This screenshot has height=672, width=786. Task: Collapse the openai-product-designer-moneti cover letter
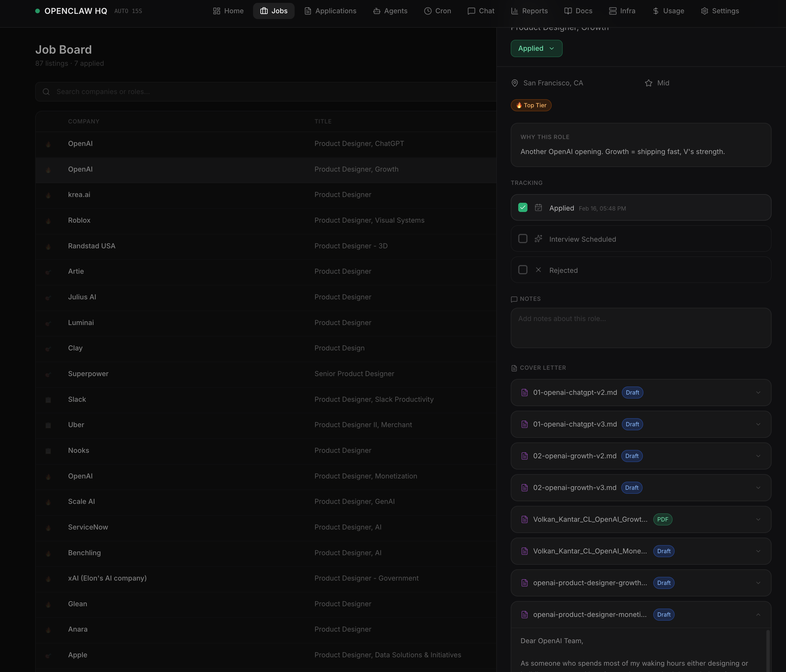click(x=758, y=615)
